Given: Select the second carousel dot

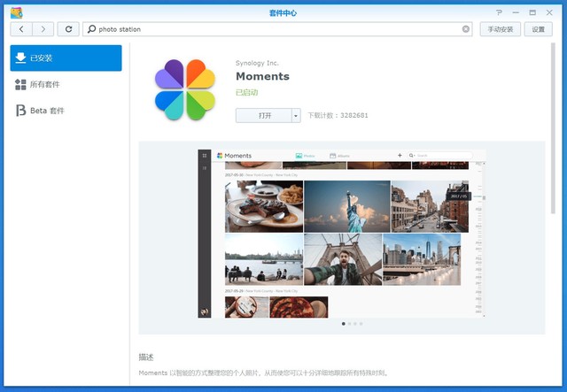Looking at the screenshot, I should pyautogui.click(x=349, y=324).
